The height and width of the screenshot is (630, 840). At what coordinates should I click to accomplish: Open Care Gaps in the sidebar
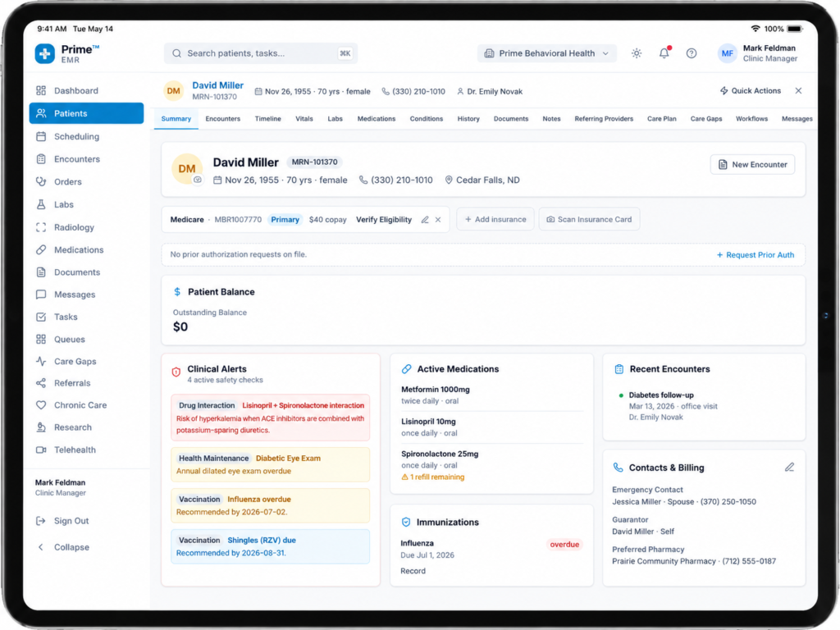[x=86, y=361]
